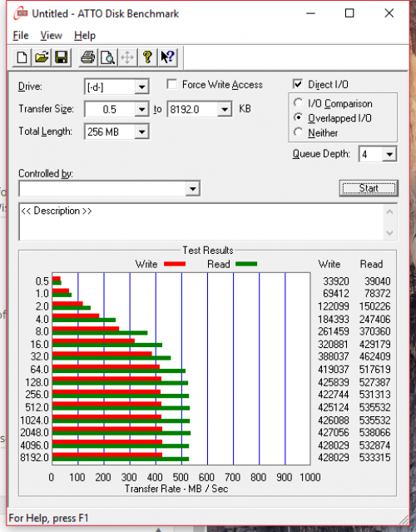Image resolution: width=416 pixels, height=532 pixels.
Task: Minimize the ATTO Disk Benchmark window
Action: 310,13
